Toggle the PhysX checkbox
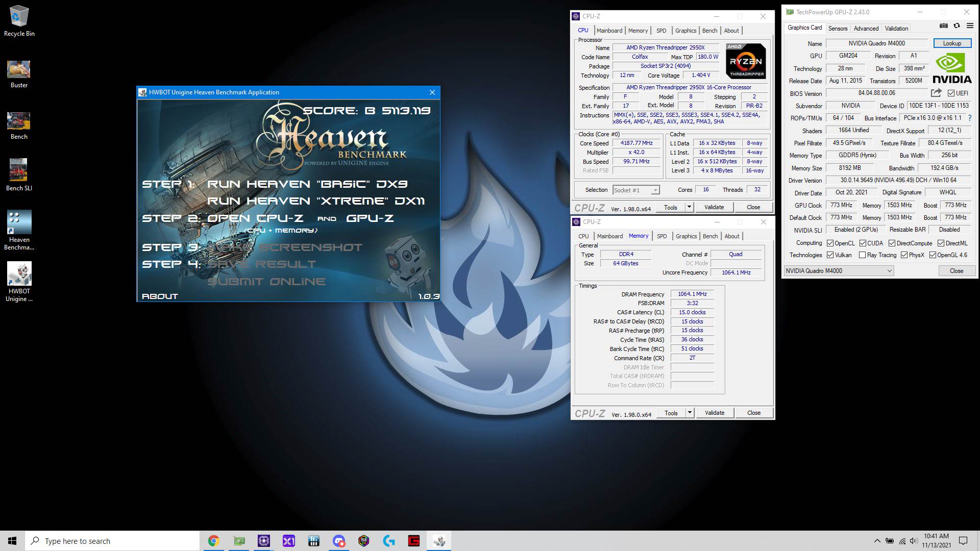The image size is (980, 551). coord(904,255)
